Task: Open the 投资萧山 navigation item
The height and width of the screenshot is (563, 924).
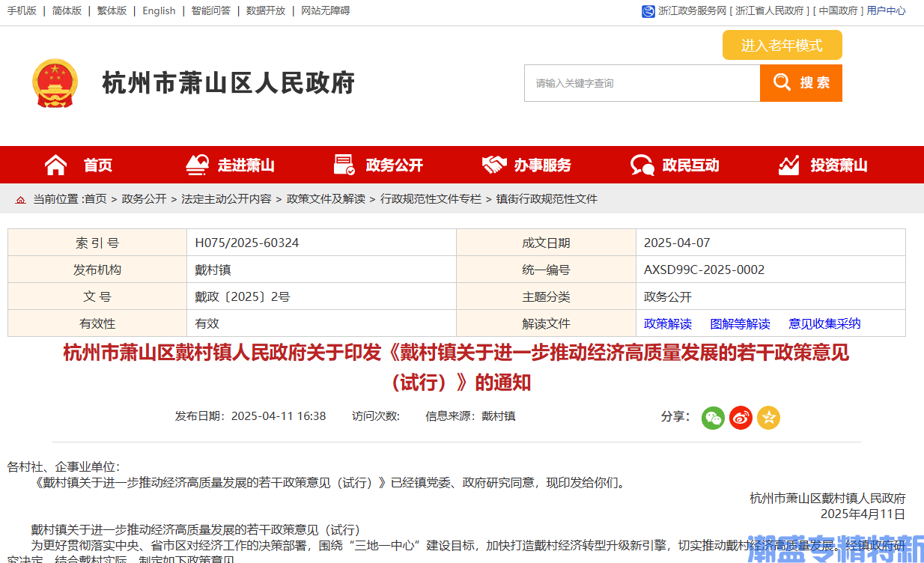Action: click(839, 165)
